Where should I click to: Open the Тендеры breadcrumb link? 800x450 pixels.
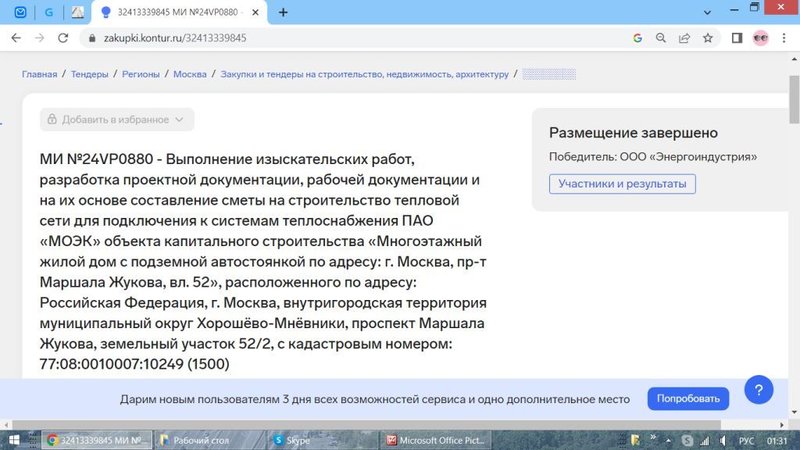(89, 74)
